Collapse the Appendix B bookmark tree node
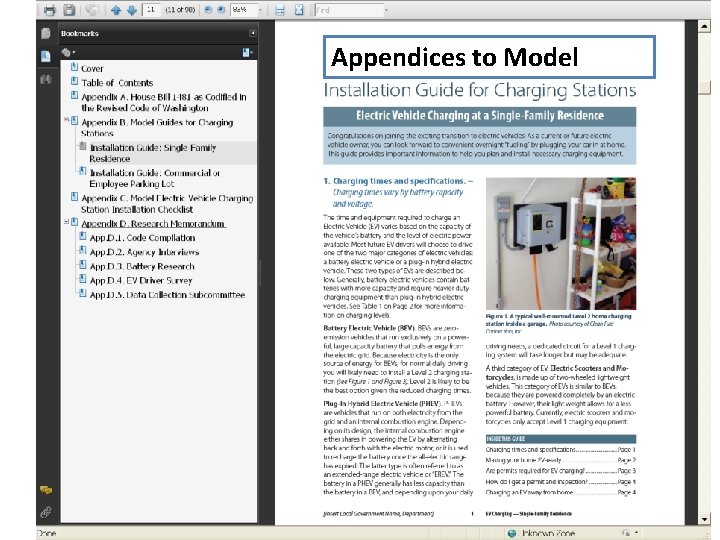720x540 pixels. click(x=67, y=120)
